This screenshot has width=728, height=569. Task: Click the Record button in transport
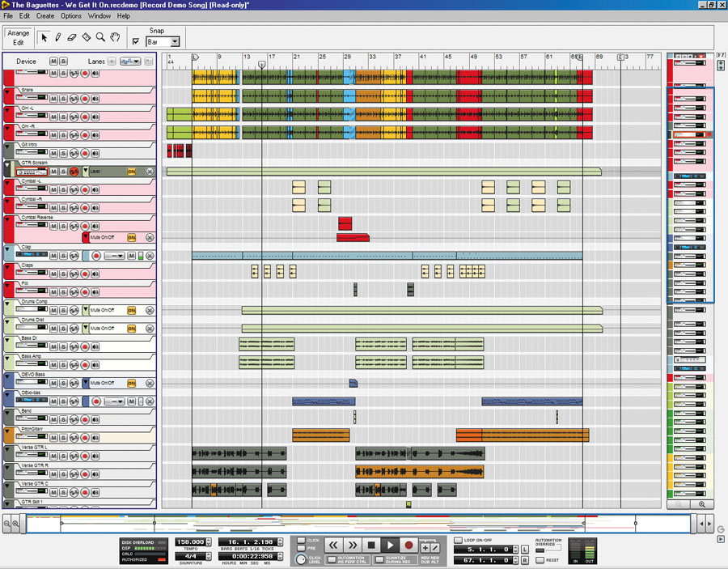pyautogui.click(x=409, y=546)
